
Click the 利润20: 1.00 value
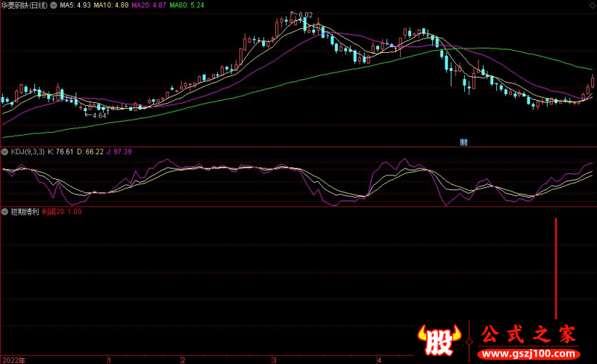pyautogui.click(x=62, y=212)
